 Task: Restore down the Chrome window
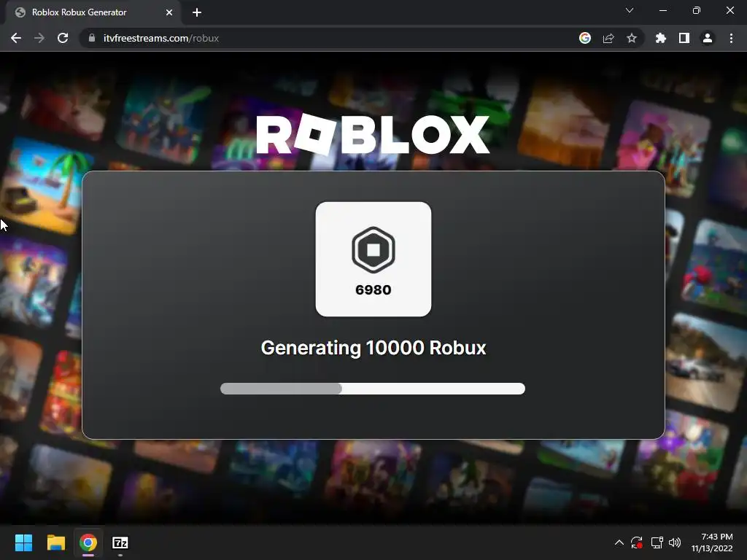click(x=697, y=10)
